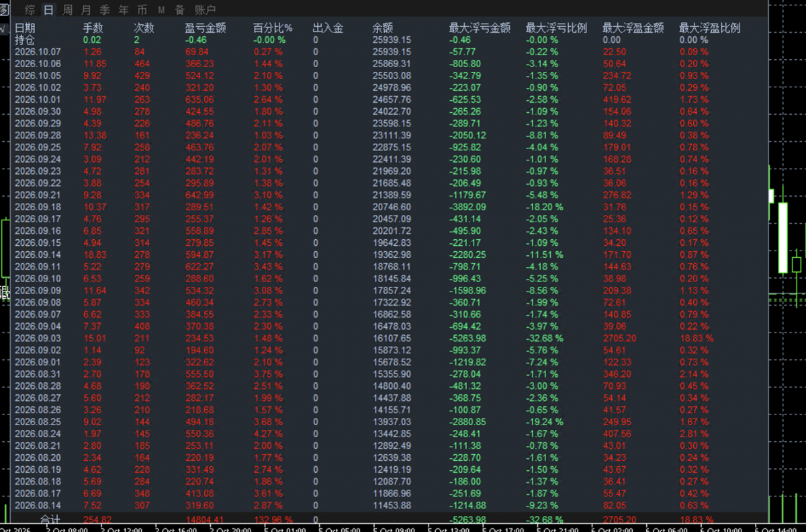Select the 2026.09.18 date row
Image resolution: width=806 pixels, height=532 pixels.
point(38,207)
